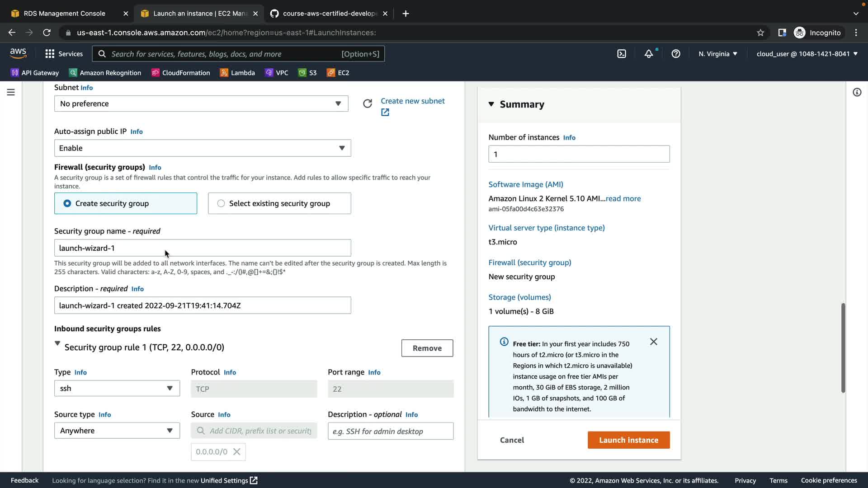Viewport: 868px width, 488px height.
Task: Open Auto-assign public IP dropdown
Action: coord(202,148)
